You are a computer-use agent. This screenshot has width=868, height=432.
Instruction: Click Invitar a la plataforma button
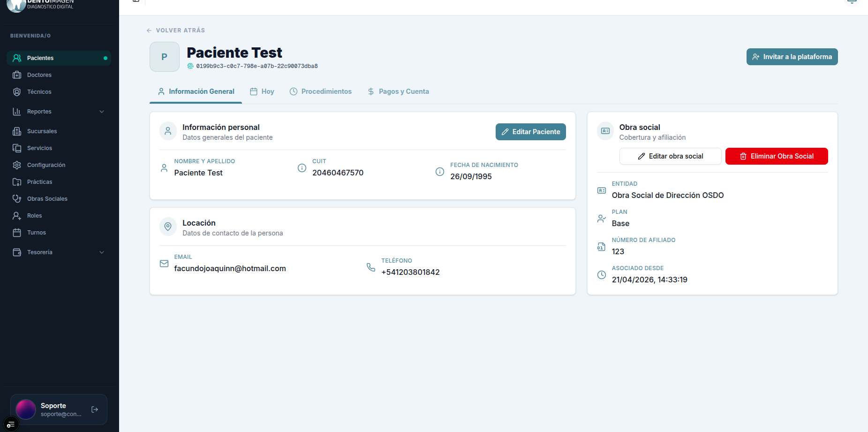click(792, 57)
